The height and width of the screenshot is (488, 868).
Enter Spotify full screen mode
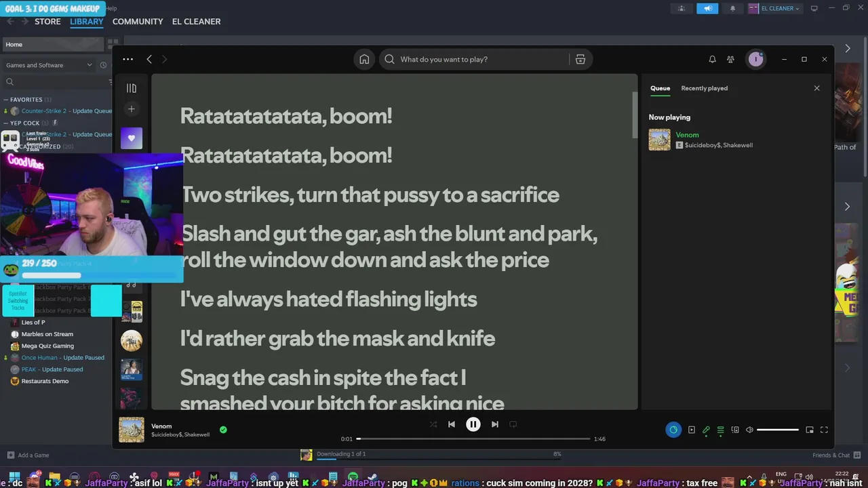[x=825, y=430]
